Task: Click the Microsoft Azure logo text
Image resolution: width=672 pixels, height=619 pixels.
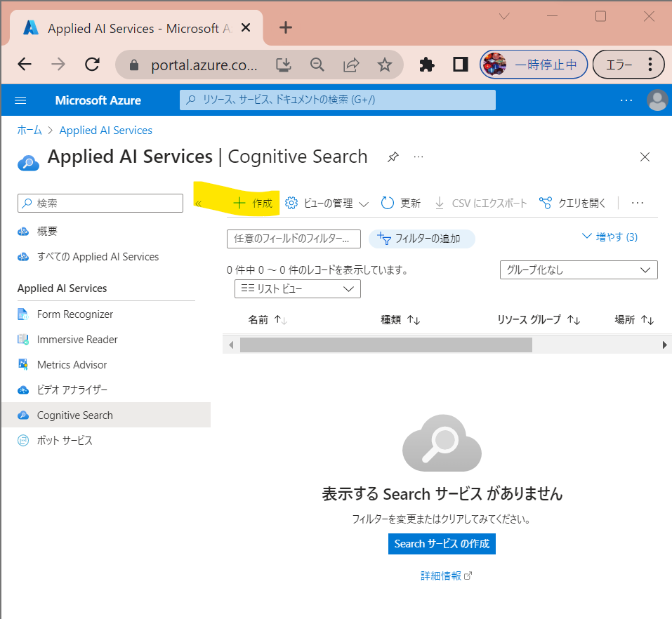Action: pyautogui.click(x=98, y=100)
